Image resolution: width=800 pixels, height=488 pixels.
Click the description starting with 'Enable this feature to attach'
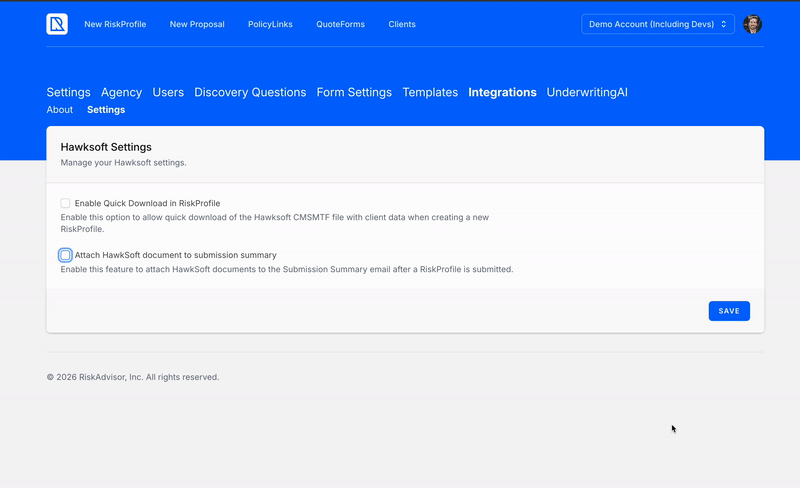[x=287, y=270]
